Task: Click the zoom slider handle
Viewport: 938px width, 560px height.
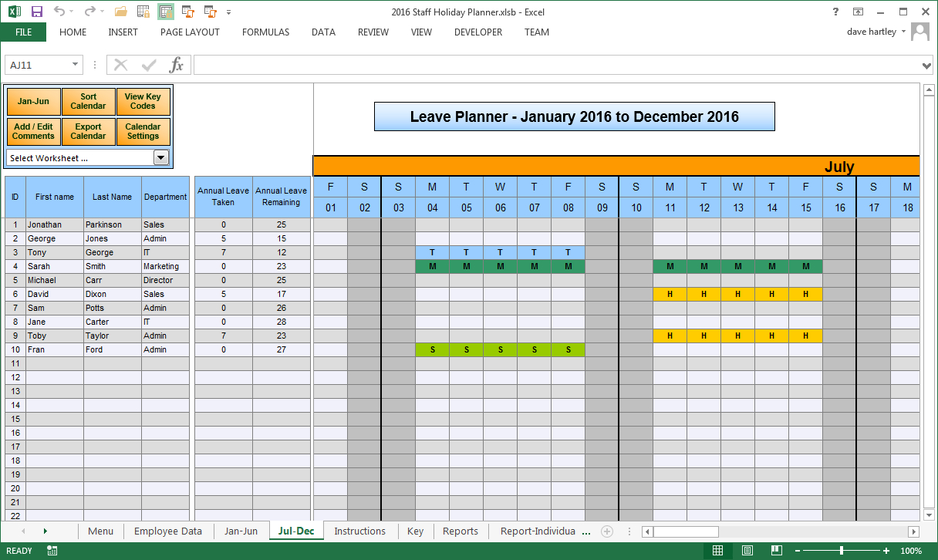Action: click(841, 551)
